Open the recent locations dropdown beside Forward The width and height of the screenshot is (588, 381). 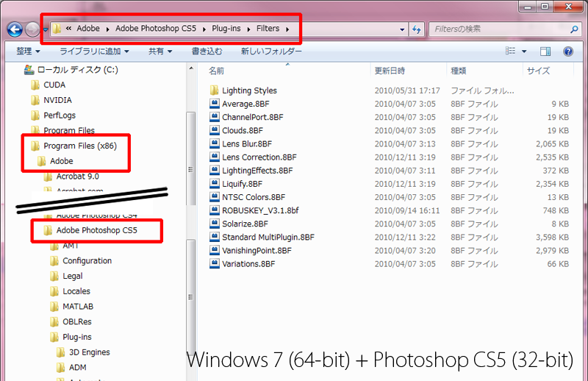[46, 29]
